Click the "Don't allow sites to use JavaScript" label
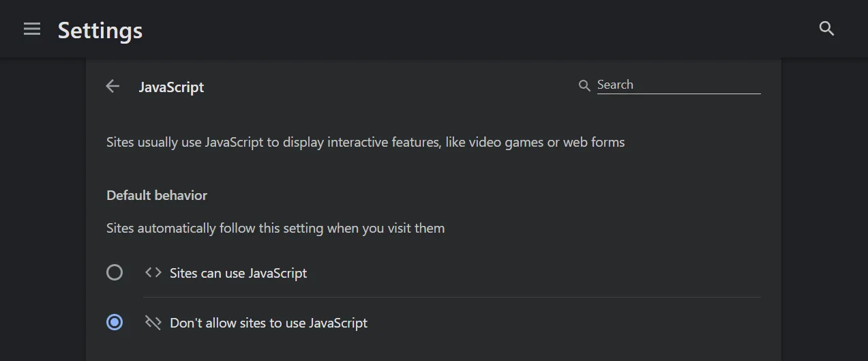This screenshot has height=361, width=868. pos(269,323)
